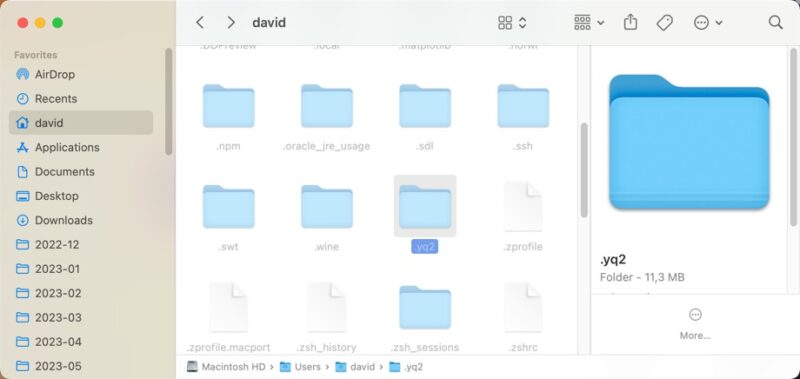
Task: Open the Tags toolbar icon
Action: tap(664, 22)
